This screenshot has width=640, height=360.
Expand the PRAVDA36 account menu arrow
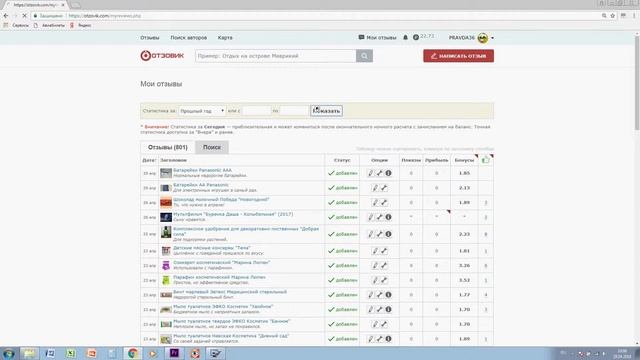(x=492, y=38)
